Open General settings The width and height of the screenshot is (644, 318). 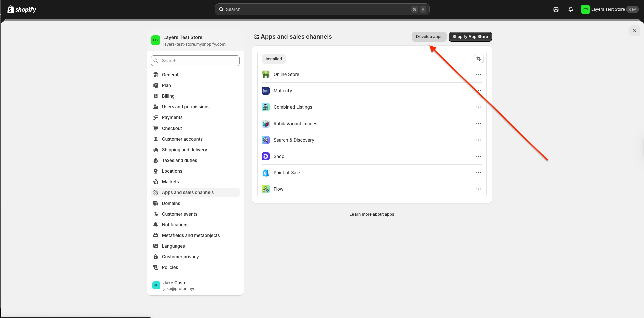[195, 75]
